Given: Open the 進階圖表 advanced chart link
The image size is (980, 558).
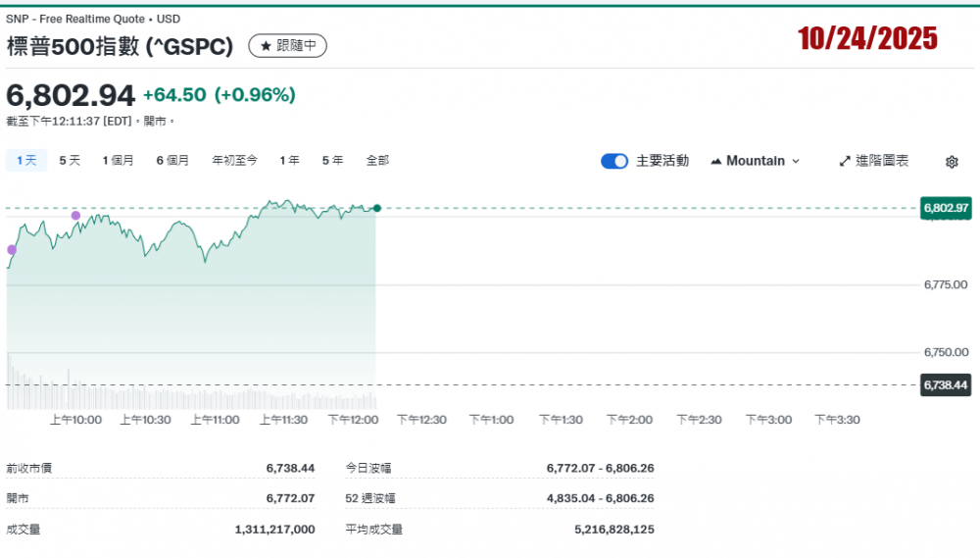Looking at the screenshot, I should coord(881,161).
